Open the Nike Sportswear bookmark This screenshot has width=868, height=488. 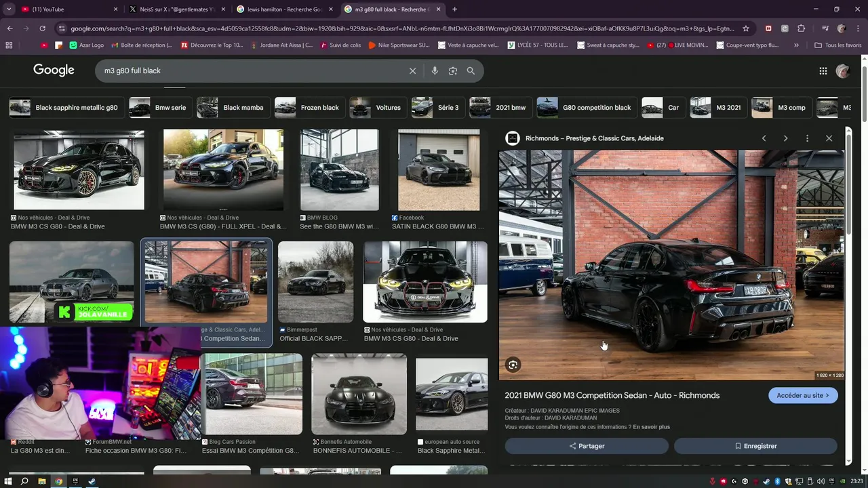(399, 45)
